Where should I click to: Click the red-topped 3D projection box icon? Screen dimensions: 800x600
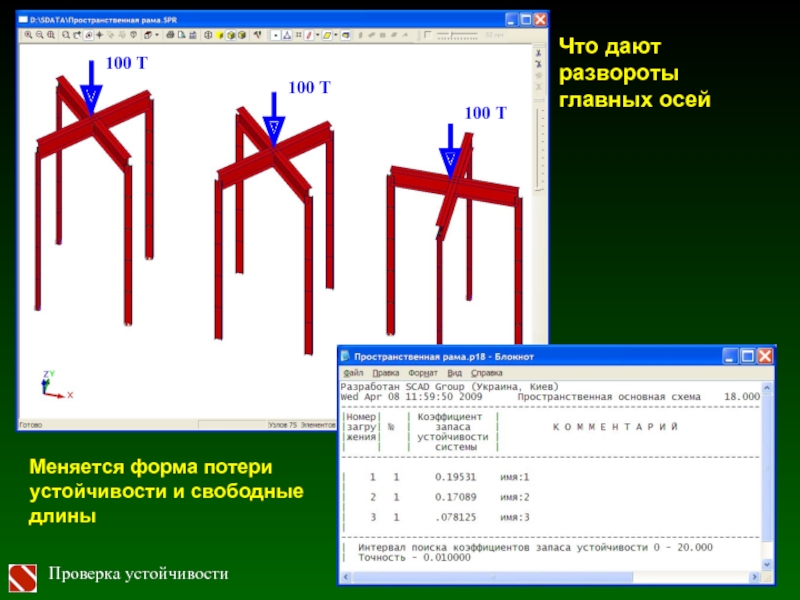pyautogui.click(x=147, y=35)
